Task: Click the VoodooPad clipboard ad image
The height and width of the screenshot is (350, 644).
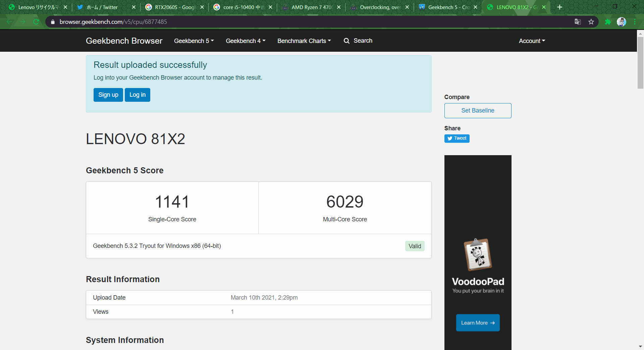Action: coord(478,255)
